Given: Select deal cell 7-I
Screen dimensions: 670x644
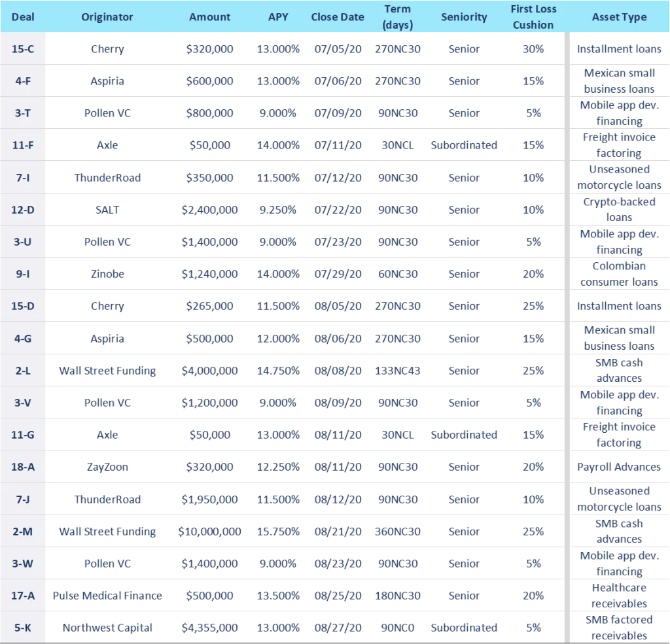Looking at the screenshot, I should (23, 177).
